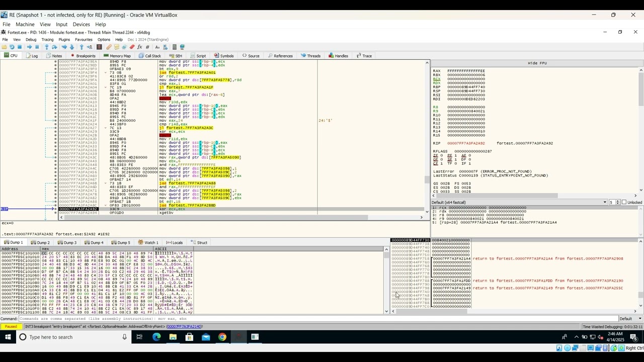Open the Tracing menu
Screen dimensions: 644x362
[47, 40]
